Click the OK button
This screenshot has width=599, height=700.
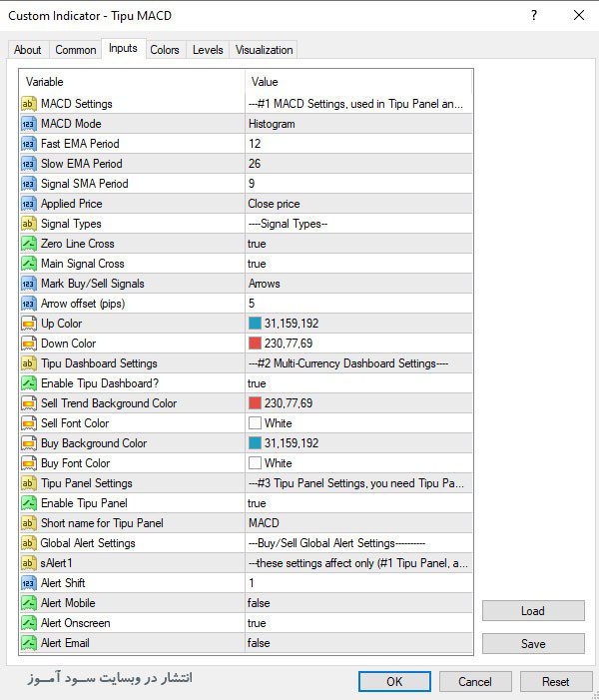click(394, 681)
